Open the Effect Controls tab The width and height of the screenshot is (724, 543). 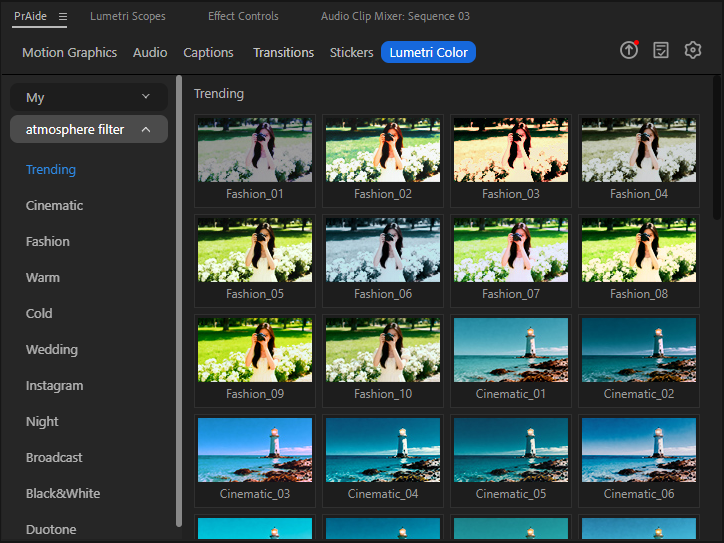click(243, 17)
